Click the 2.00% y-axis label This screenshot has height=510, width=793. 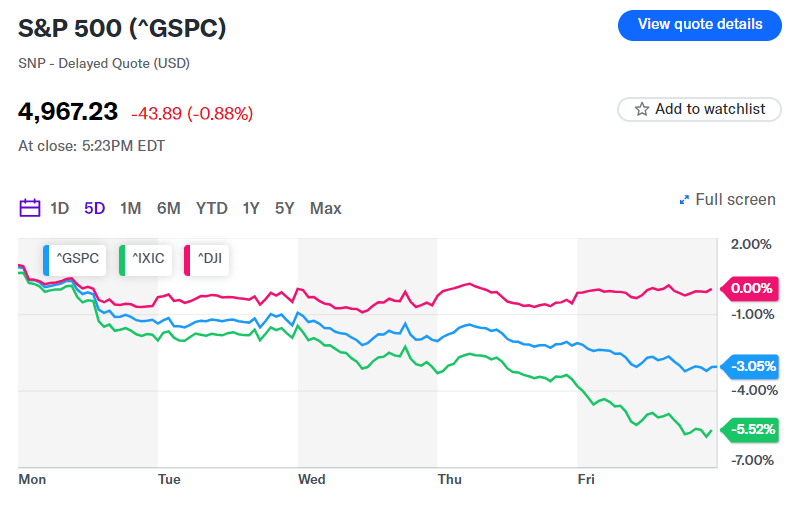click(751, 244)
